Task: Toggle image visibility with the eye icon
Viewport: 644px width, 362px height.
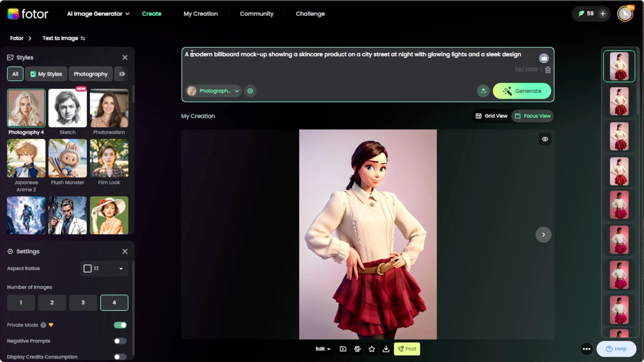Action: [x=545, y=139]
